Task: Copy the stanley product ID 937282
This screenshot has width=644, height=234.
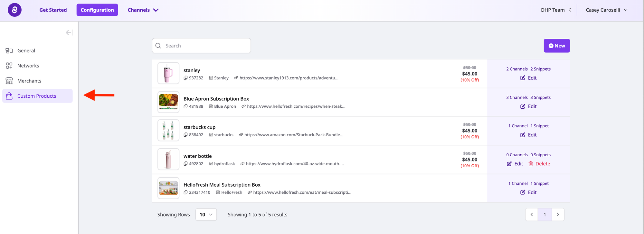Action: [x=185, y=78]
